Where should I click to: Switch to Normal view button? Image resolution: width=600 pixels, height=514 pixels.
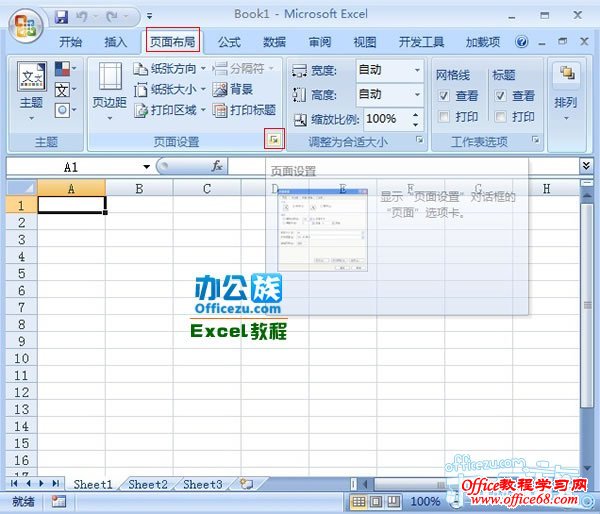click(359, 501)
